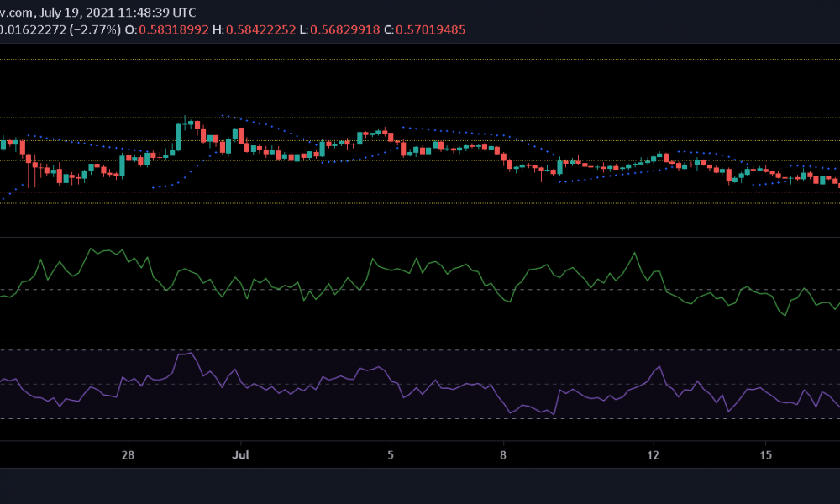The width and height of the screenshot is (840, 504).
Task: Click the Jul month label on time axis
Action: pos(240,455)
